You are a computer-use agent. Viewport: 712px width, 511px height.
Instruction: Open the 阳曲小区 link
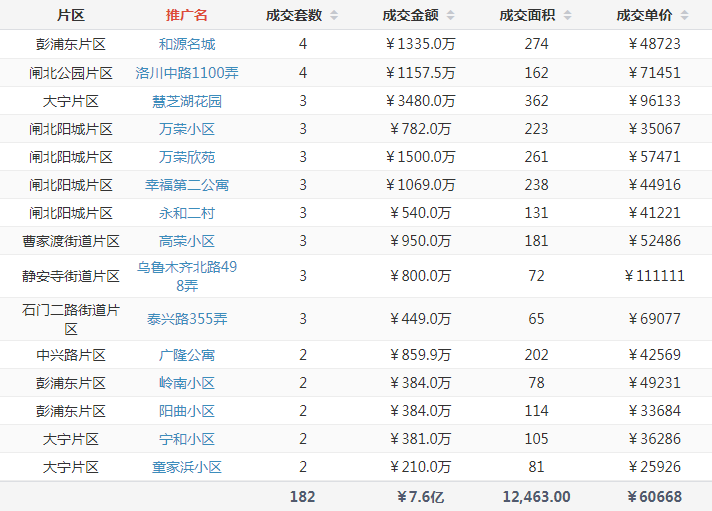click(187, 411)
